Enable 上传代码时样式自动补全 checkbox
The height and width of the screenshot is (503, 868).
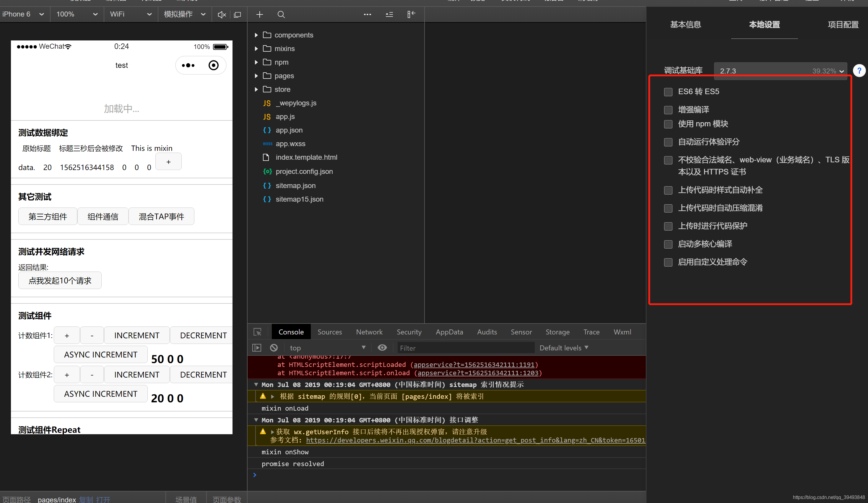tap(668, 190)
